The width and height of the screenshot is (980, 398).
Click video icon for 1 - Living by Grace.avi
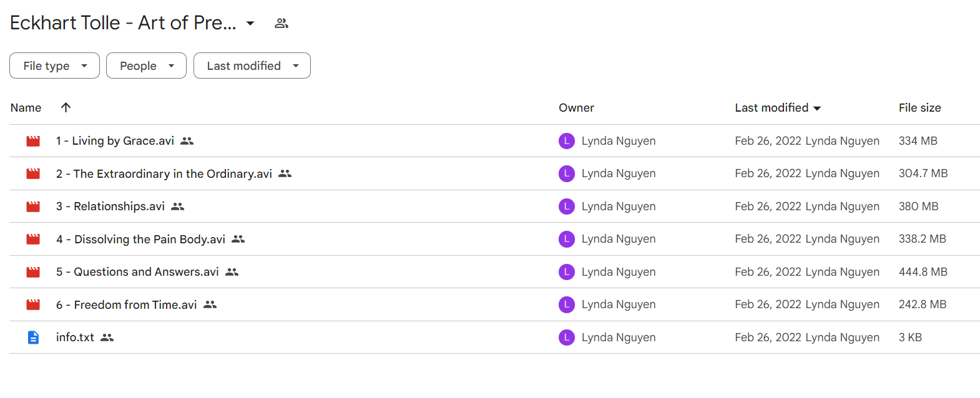click(x=33, y=141)
